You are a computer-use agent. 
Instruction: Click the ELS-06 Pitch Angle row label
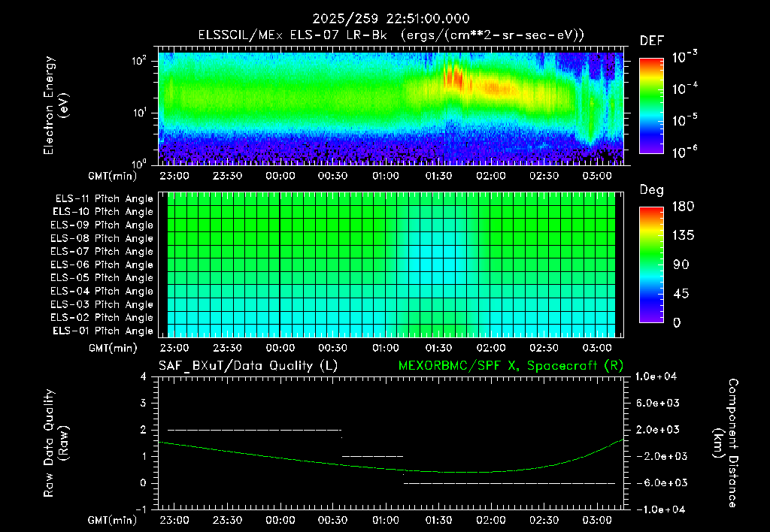pyautogui.click(x=102, y=265)
